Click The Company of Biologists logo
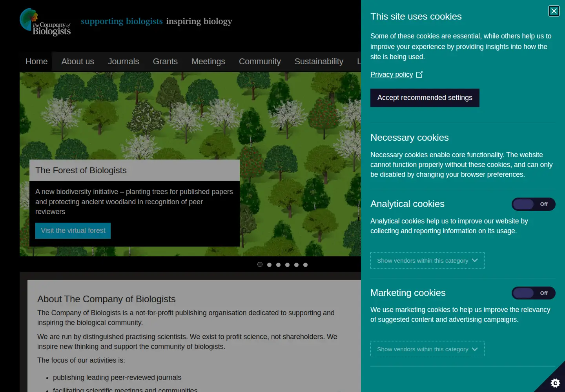Image resolution: width=565 pixels, height=392 pixels. [45, 22]
